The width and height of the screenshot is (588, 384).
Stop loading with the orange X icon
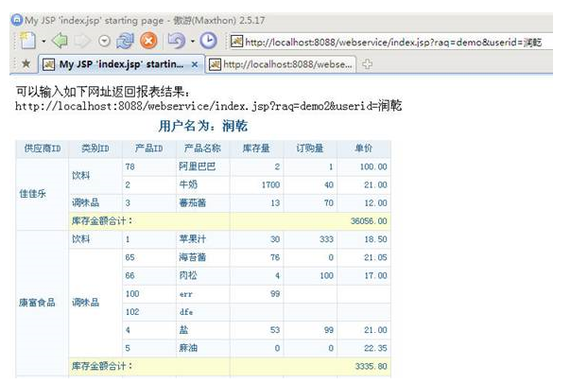pos(148,41)
